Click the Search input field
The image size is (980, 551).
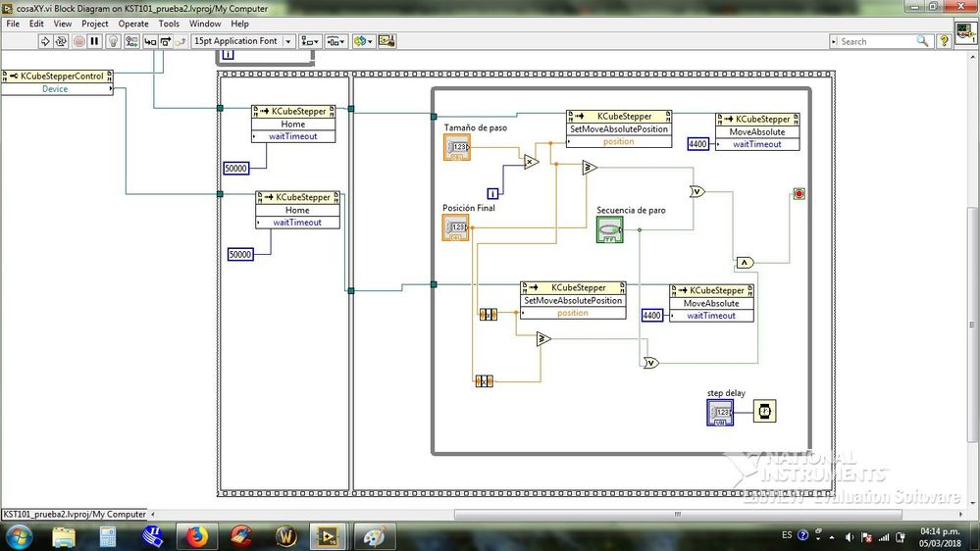(x=875, y=41)
